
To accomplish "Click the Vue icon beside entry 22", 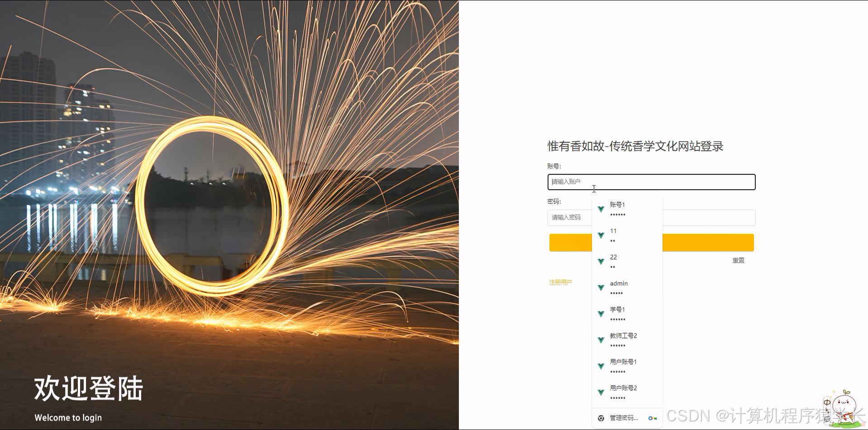I will pyautogui.click(x=601, y=262).
